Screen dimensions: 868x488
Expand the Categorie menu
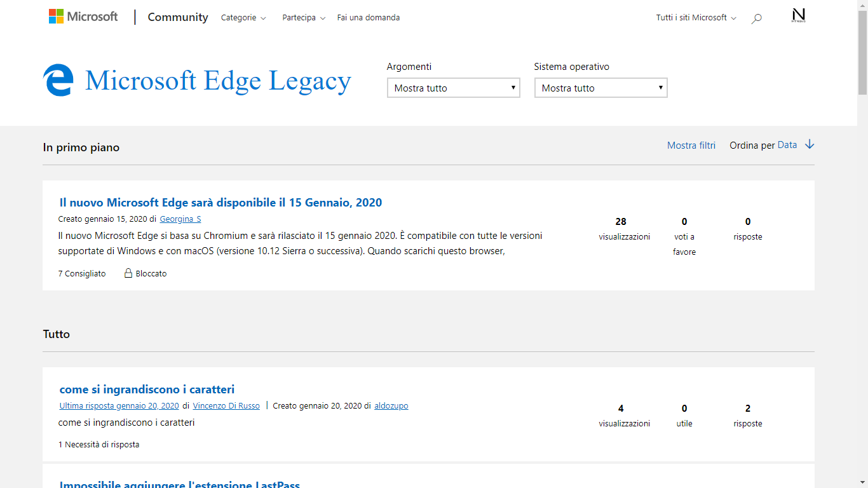[243, 18]
